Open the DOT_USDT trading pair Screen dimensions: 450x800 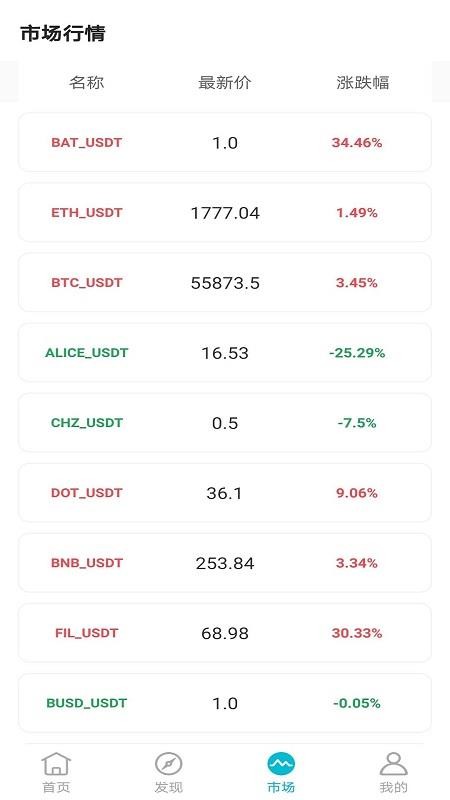[x=225, y=493]
